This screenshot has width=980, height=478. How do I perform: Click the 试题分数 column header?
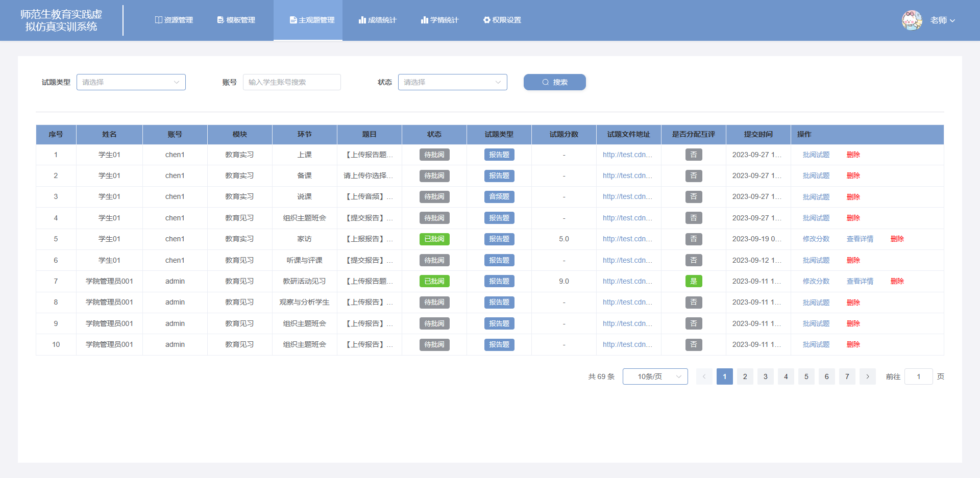tap(564, 134)
